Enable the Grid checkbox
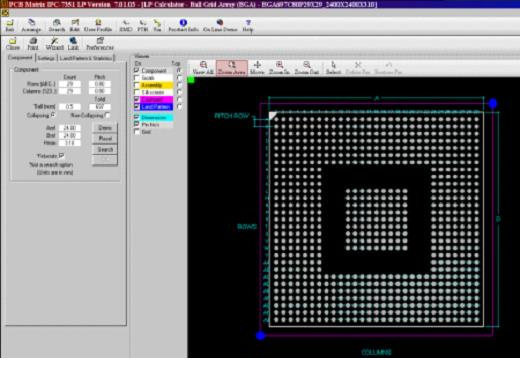Image resolution: width=520 pixels, height=372 pixels. pos(137,132)
